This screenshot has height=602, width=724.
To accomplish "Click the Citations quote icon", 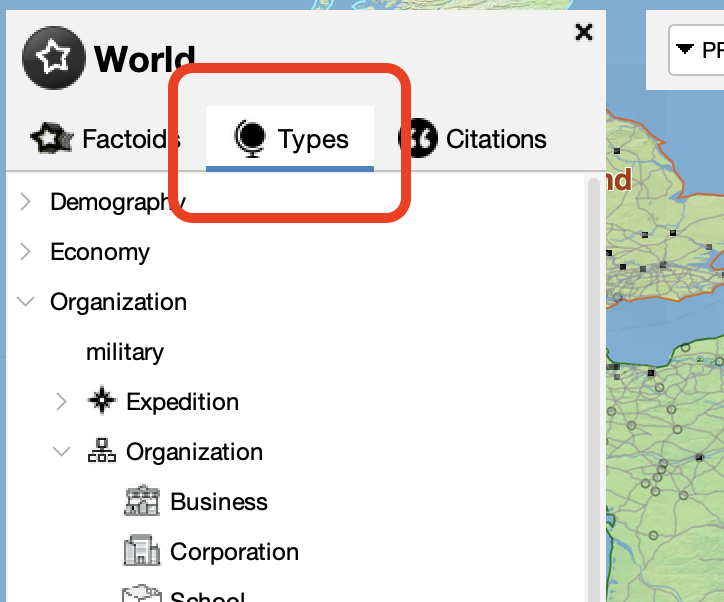I will tap(418, 138).
